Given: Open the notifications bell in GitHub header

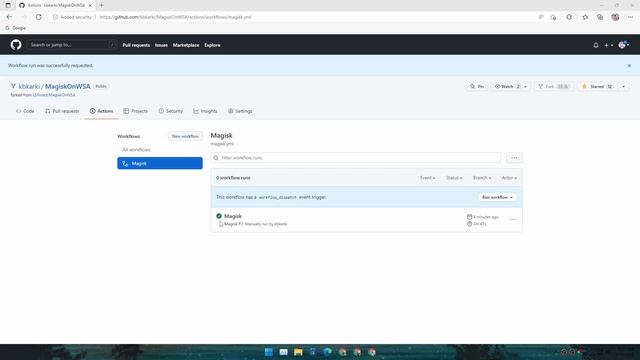Looking at the screenshot, I should click(596, 45).
